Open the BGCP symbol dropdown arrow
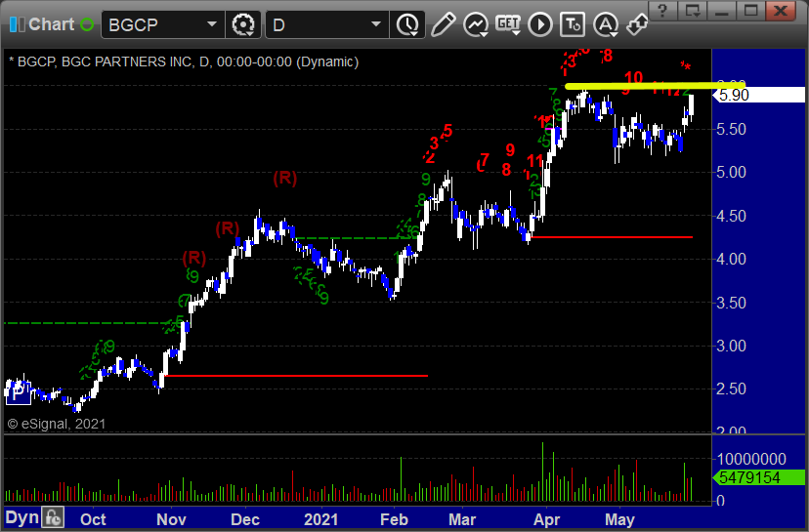The width and height of the screenshot is (809, 532). coord(212,24)
